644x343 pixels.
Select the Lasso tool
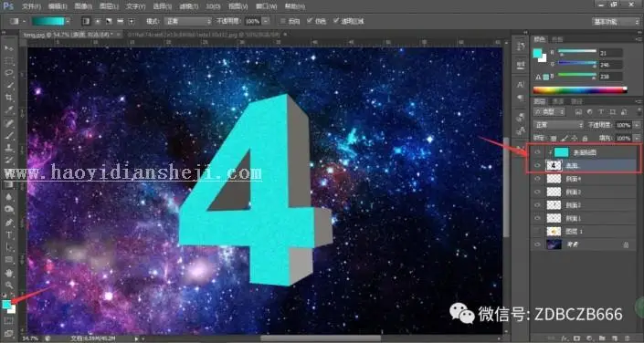(x=8, y=73)
